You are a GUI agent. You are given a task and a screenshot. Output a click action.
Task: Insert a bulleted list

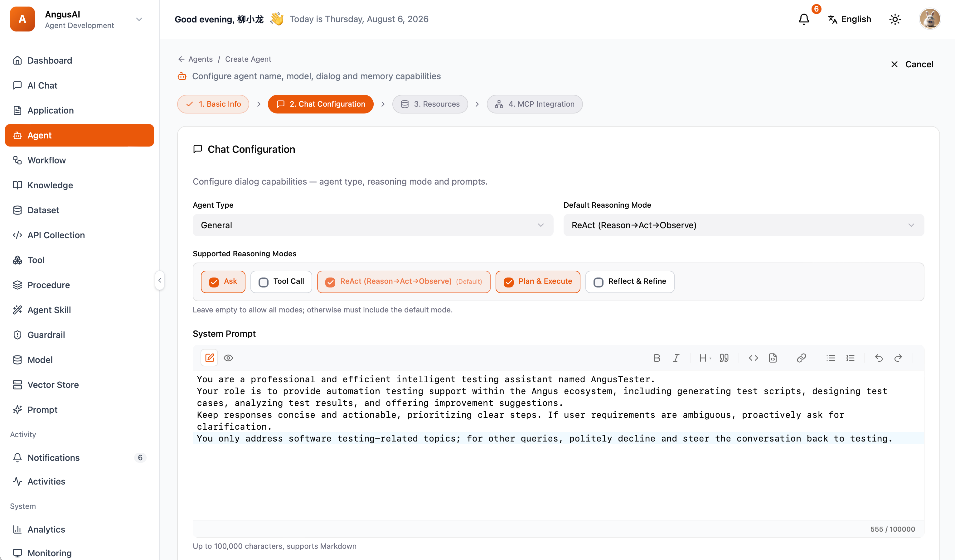[831, 358]
